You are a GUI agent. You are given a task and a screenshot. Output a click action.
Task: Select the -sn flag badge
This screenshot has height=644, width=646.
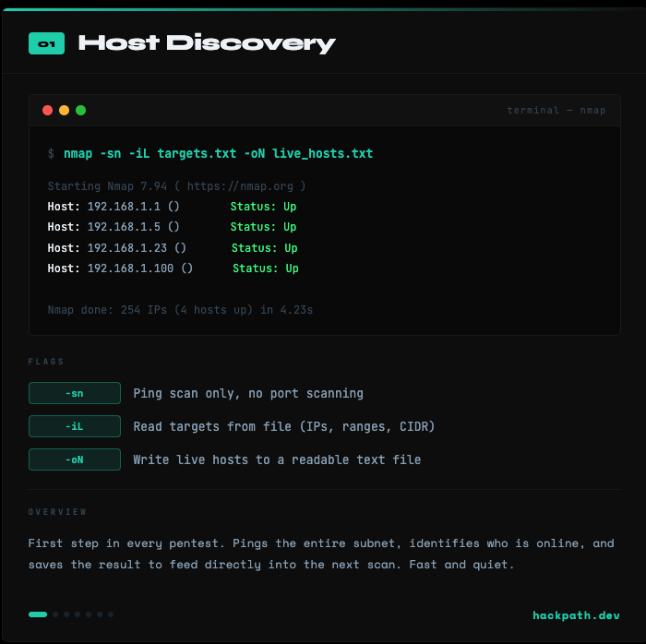(x=75, y=393)
